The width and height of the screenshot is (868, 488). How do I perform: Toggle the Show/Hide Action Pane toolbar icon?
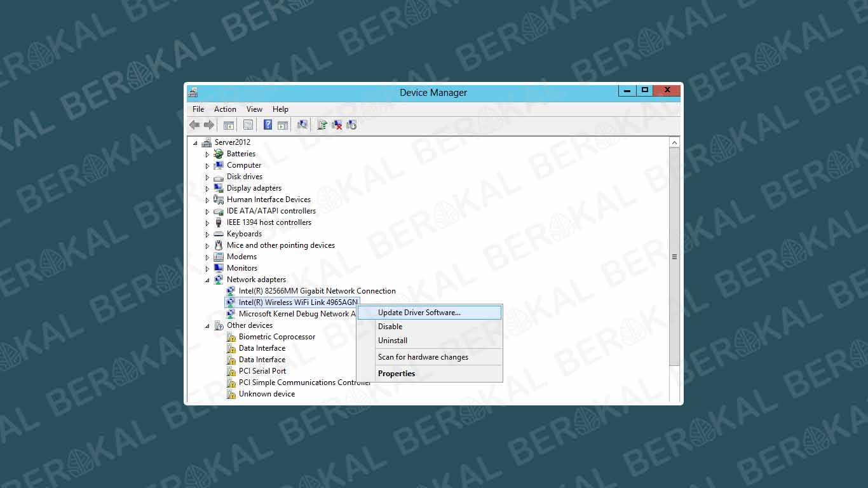(283, 125)
